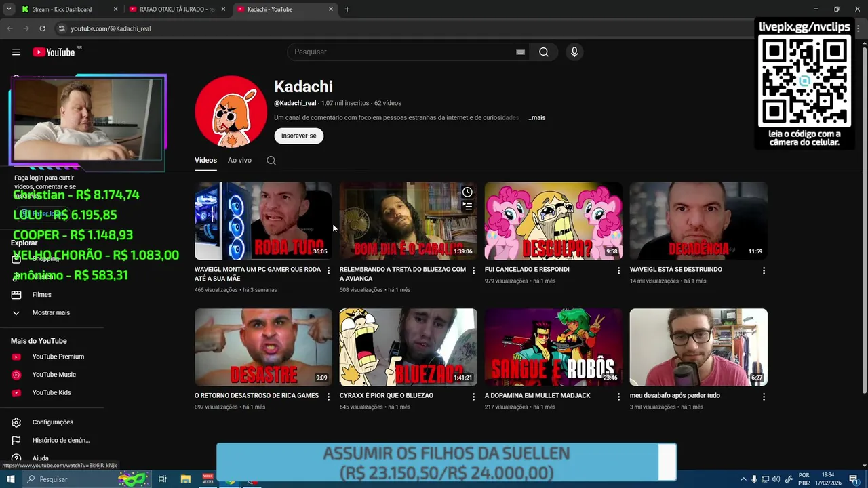Play the SANGUE E ROBÔS thumbnail video
868x488 pixels.
click(x=553, y=347)
